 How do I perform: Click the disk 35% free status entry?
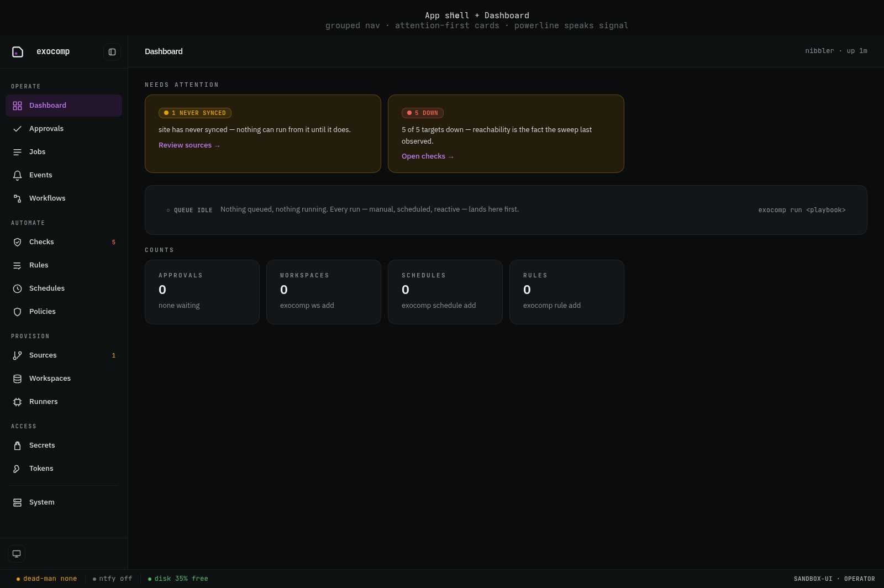(x=178, y=579)
